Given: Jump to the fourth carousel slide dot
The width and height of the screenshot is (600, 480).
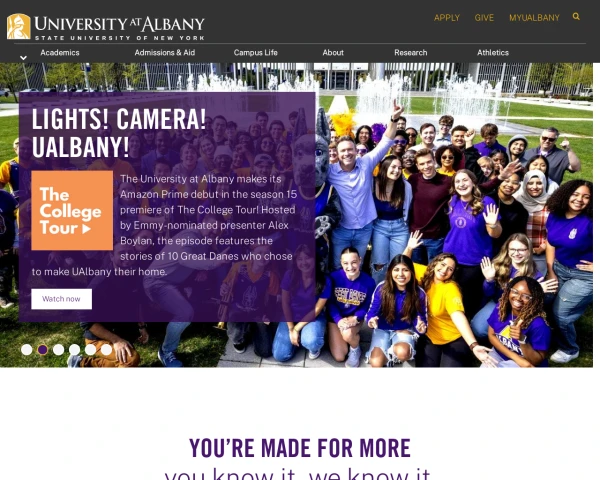Looking at the screenshot, I should click(x=74, y=349).
